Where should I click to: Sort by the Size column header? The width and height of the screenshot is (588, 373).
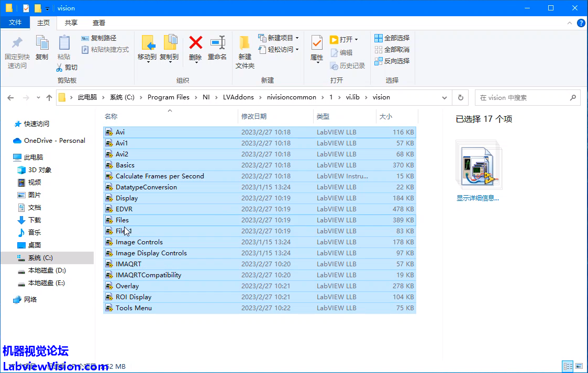[397, 117]
